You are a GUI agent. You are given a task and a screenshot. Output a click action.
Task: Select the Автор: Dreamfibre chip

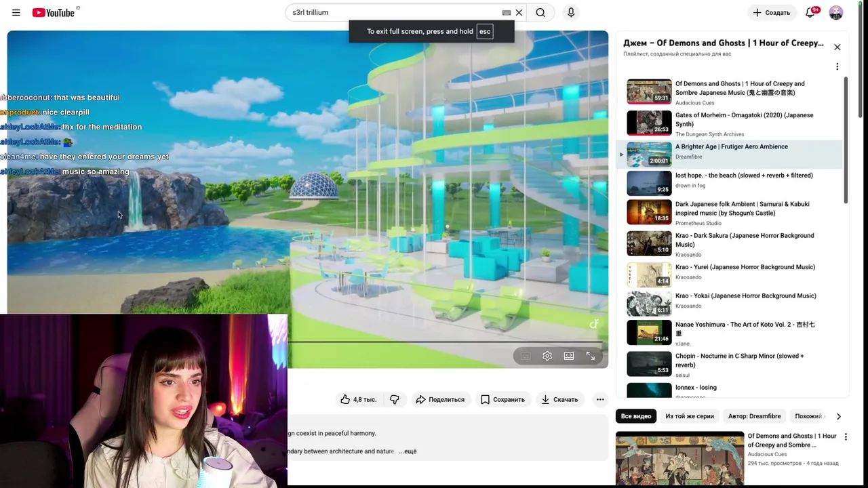pyautogui.click(x=754, y=416)
